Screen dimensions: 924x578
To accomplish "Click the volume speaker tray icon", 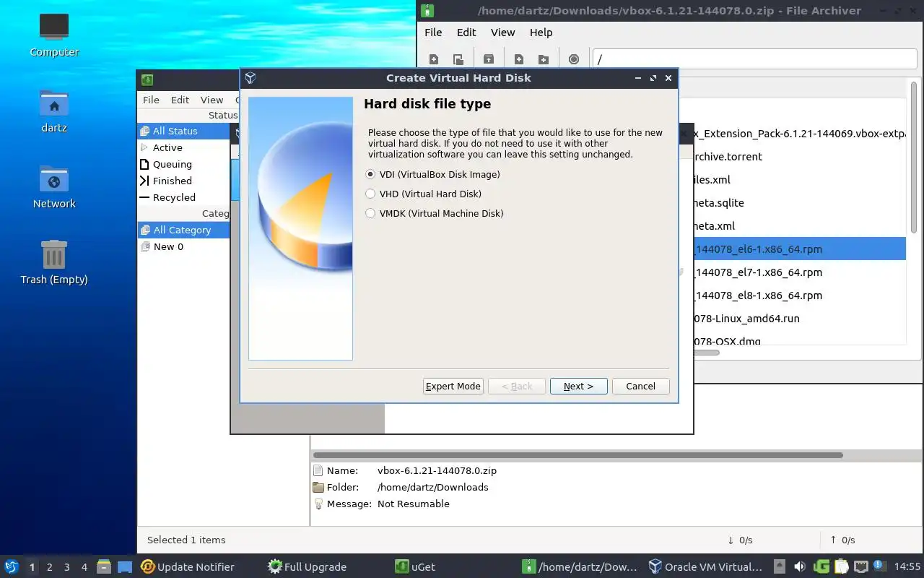I will [x=799, y=566].
